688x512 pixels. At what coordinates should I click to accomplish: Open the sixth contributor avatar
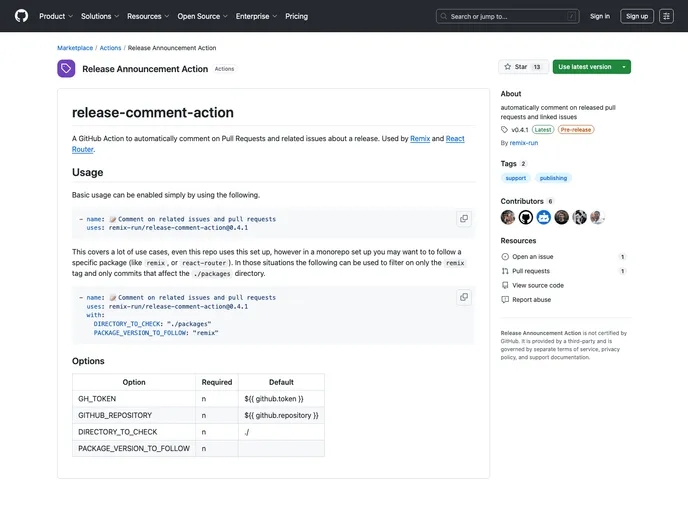(x=597, y=217)
